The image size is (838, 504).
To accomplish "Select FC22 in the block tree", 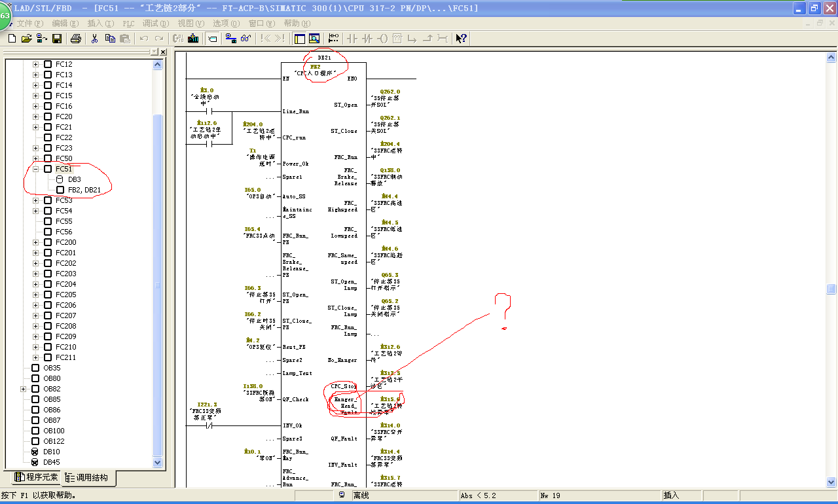I will (x=64, y=137).
